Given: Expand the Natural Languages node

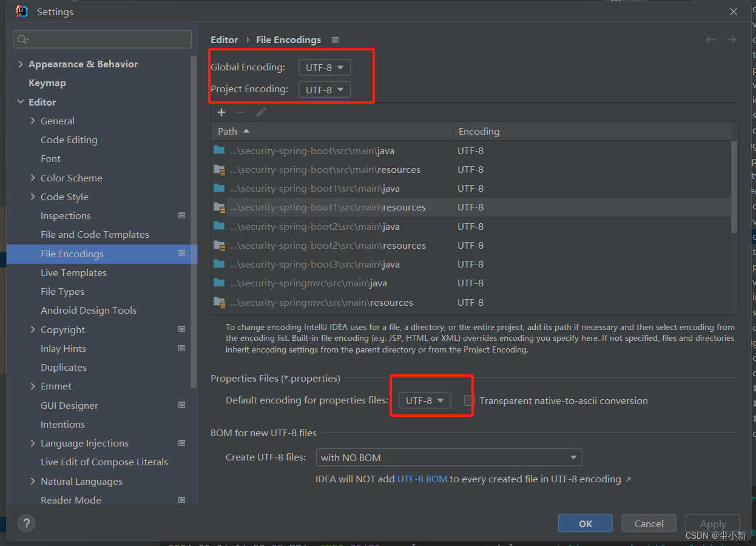Looking at the screenshot, I should (x=33, y=481).
